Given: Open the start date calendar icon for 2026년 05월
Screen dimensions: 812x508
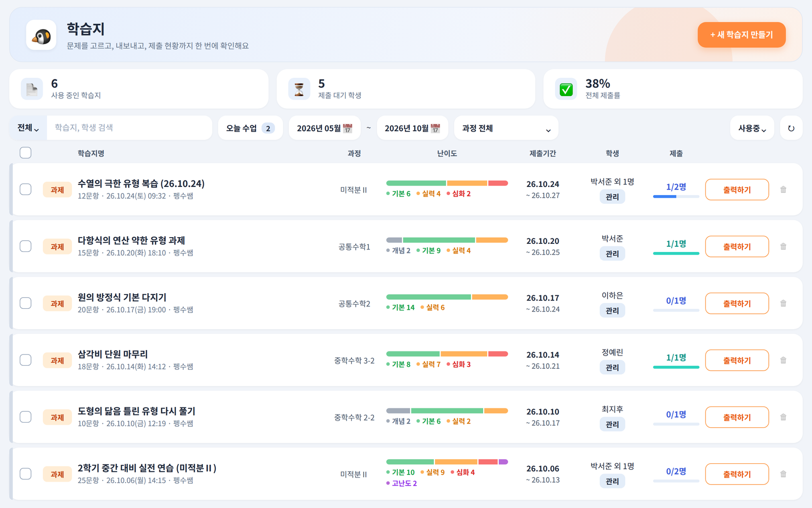Looking at the screenshot, I should point(348,129).
